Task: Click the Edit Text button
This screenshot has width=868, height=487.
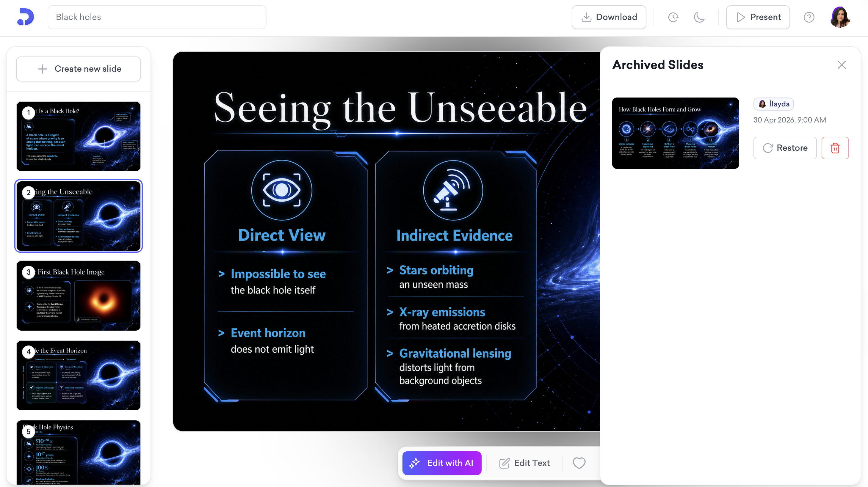Action: tap(524, 463)
